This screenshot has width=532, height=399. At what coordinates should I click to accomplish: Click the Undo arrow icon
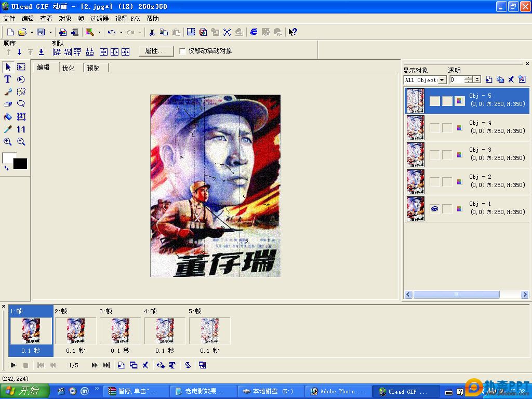[x=111, y=32]
